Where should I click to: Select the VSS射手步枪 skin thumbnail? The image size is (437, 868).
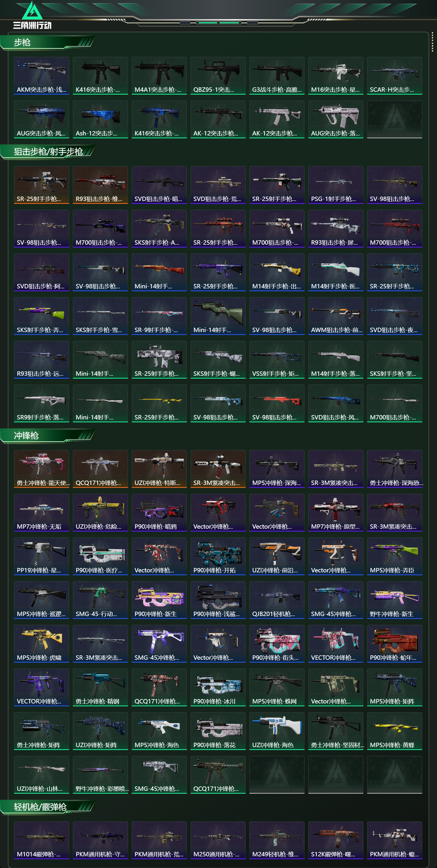(x=277, y=359)
